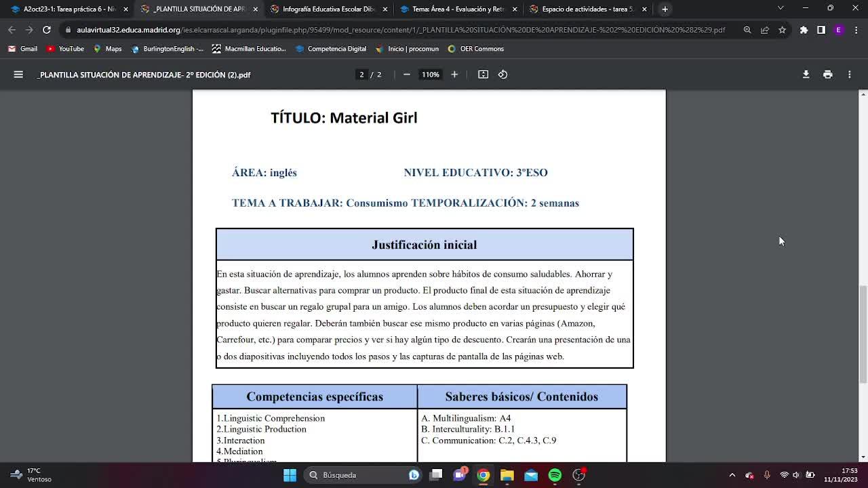Close the Espacio de actividades tab

(x=644, y=9)
